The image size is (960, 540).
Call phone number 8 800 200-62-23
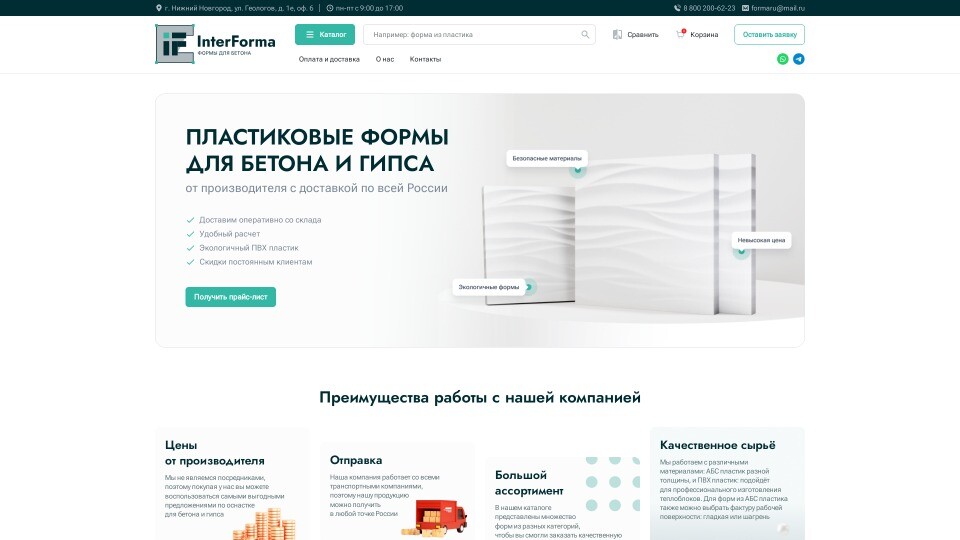(709, 8)
